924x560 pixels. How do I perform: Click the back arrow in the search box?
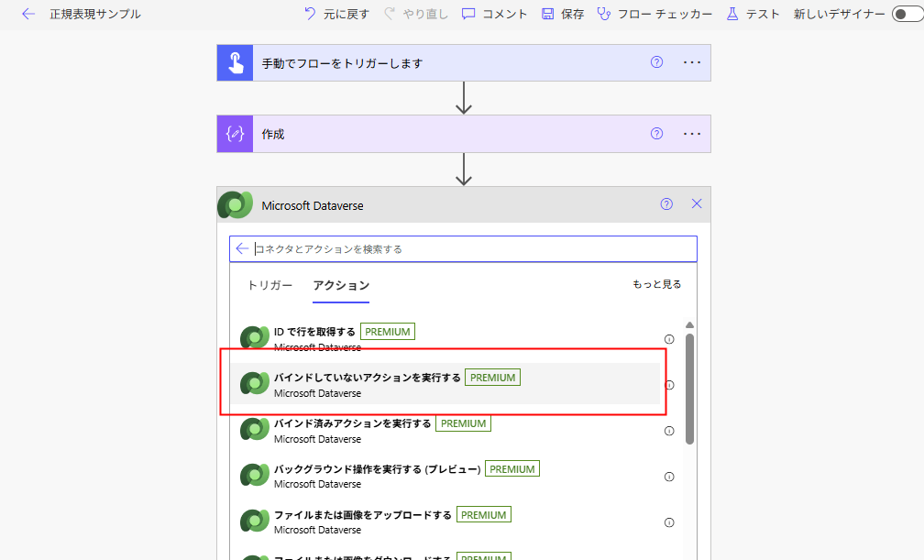[242, 248]
